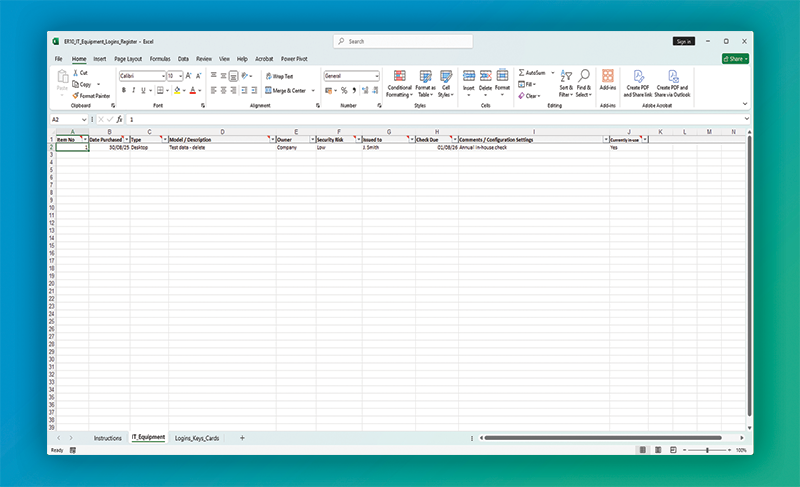
Task: Switch to the Logins_Keys_Cards sheet tab
Action: point(197,438)
